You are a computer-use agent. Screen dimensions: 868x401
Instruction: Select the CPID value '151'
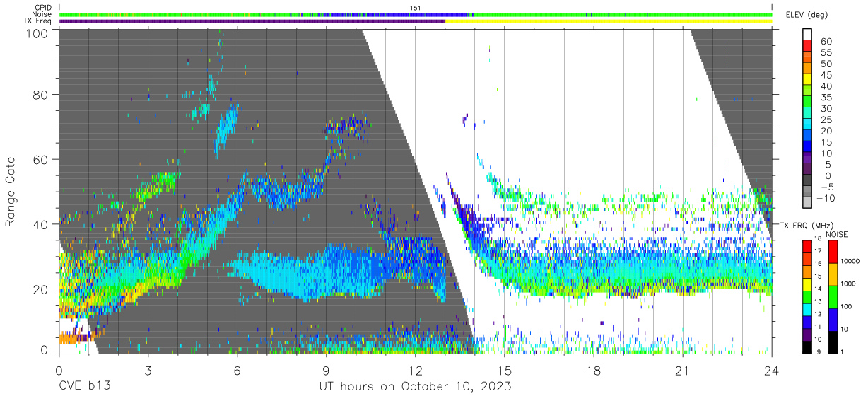tap(416, 8)
